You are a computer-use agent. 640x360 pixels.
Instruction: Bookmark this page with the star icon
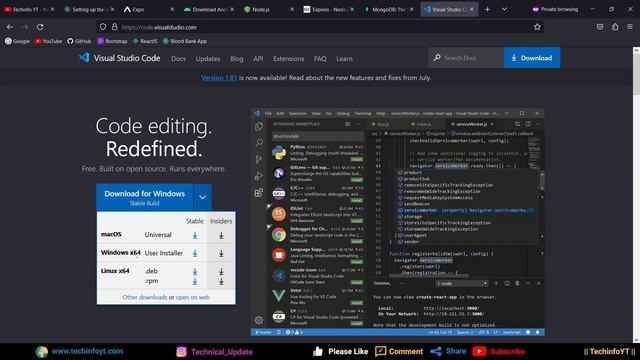click(x=537, y=27)
